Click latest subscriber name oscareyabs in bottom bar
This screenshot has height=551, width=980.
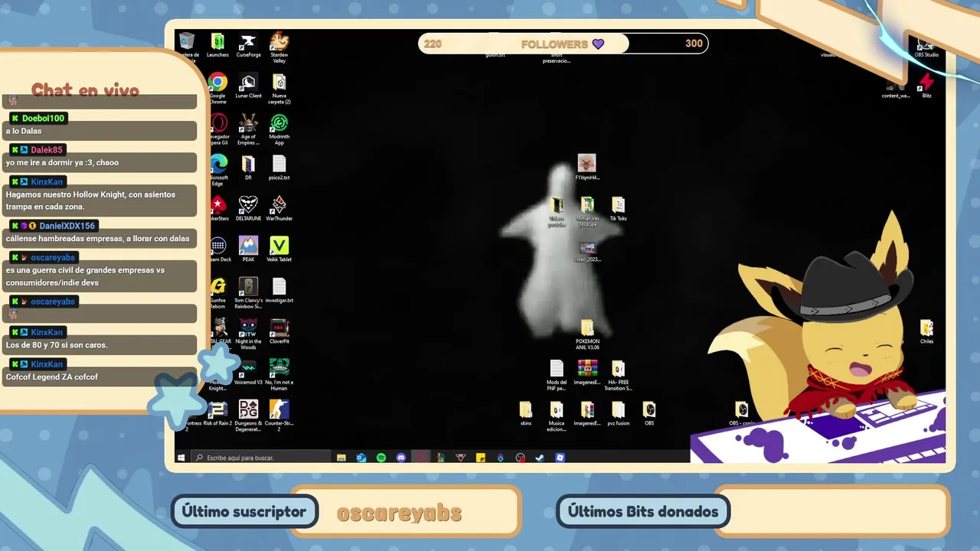(x=399, y=513)
